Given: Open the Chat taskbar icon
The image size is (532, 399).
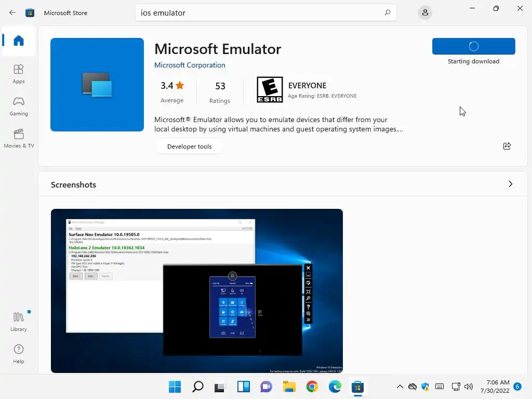Looking at the screenshot, I should (x=267, y=387).
